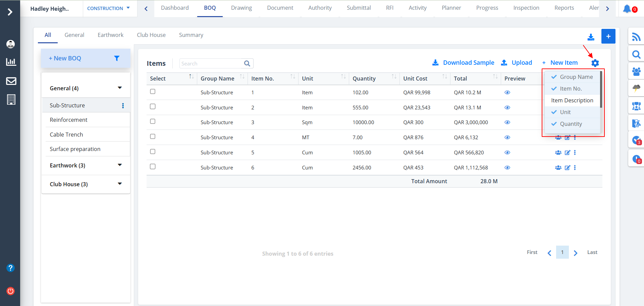Preview item 2 using eye icon
Viewport: 644px width, 306px height.
pyautogui.click(x=507, y=108)
